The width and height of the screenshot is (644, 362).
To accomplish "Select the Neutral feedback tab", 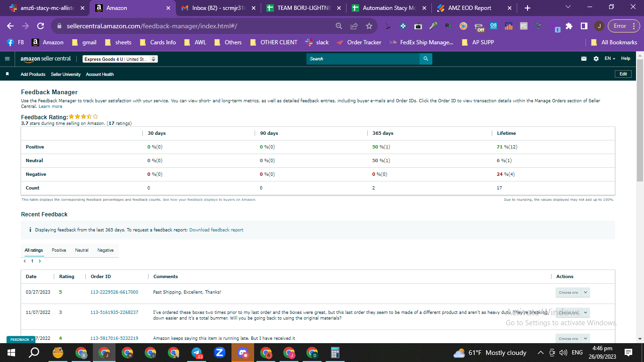I will tap(82, 250).
